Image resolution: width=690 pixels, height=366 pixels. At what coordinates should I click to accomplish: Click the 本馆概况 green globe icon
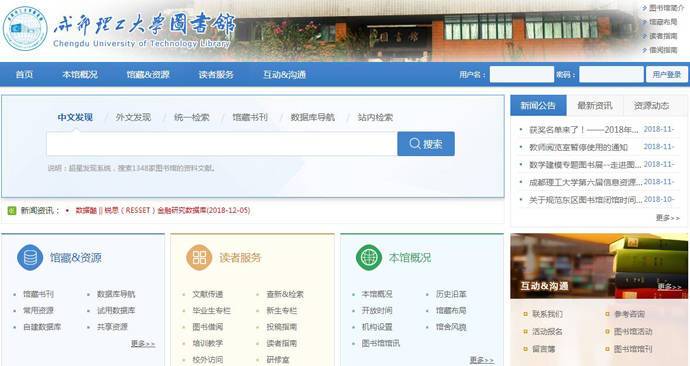[x=369, y=257]
